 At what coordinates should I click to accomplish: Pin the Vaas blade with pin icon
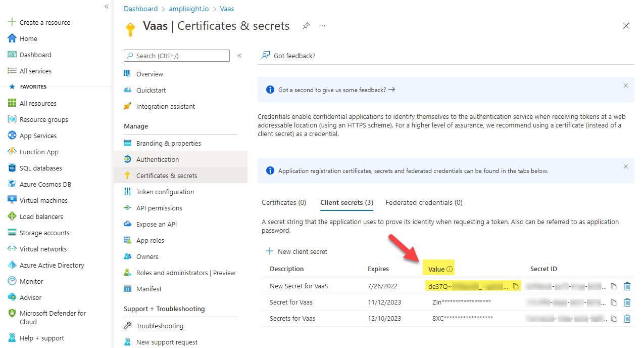(306, 26)
